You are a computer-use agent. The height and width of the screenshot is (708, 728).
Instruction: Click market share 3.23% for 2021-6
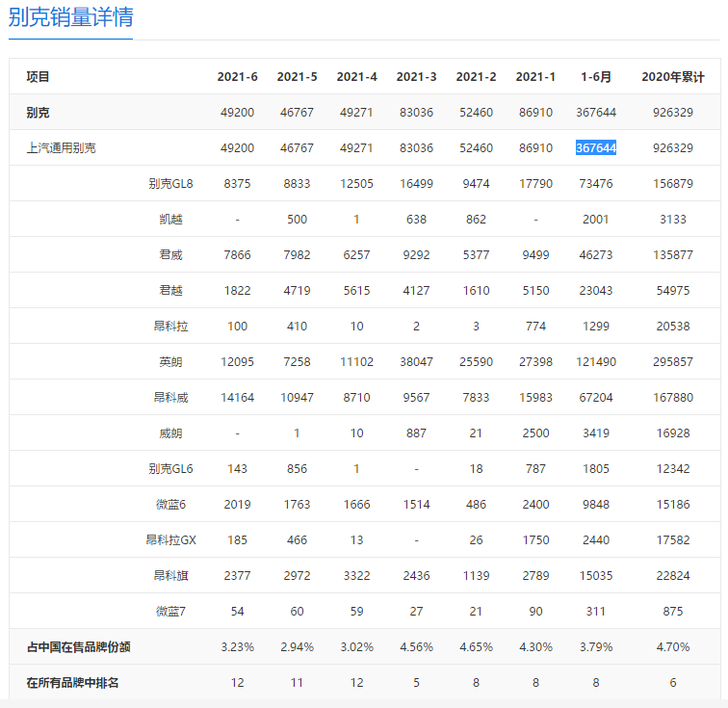(237, 647)
